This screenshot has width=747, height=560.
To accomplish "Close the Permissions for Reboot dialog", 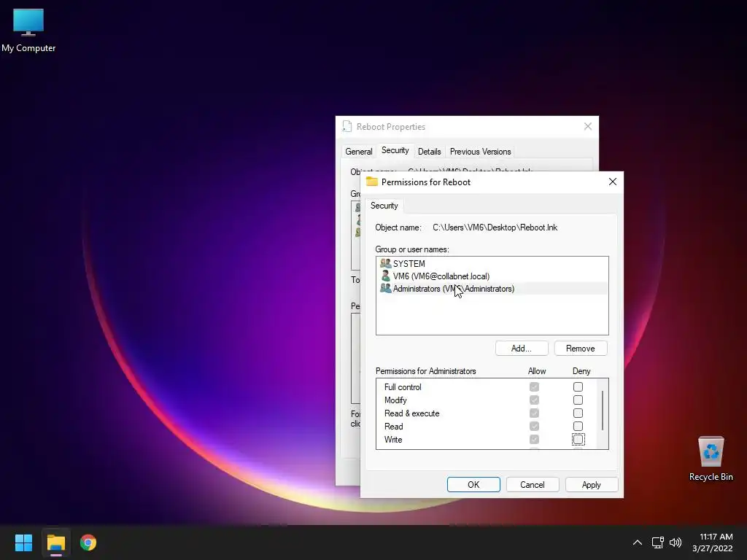I will click(x=613, y=182).
